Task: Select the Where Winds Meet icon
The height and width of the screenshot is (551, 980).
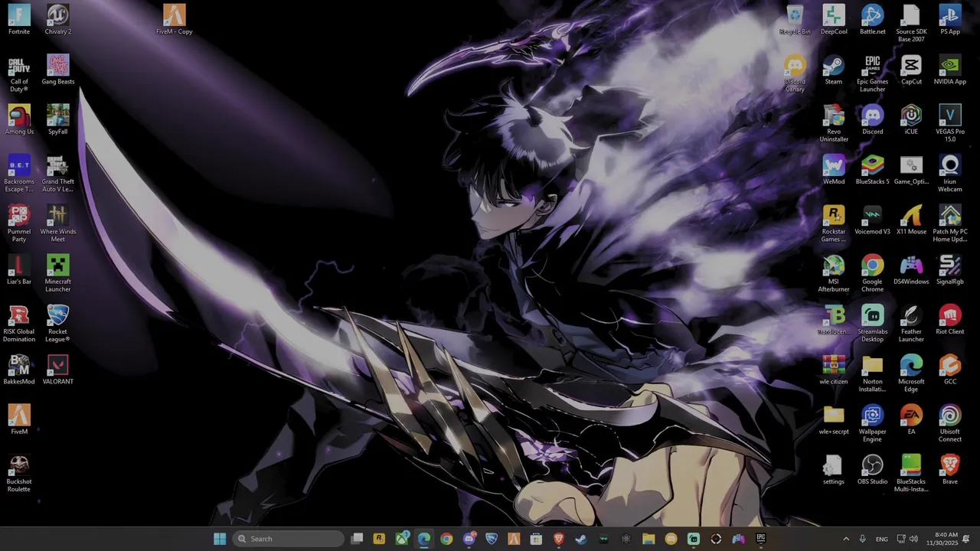Action: (x=58, y=223)
